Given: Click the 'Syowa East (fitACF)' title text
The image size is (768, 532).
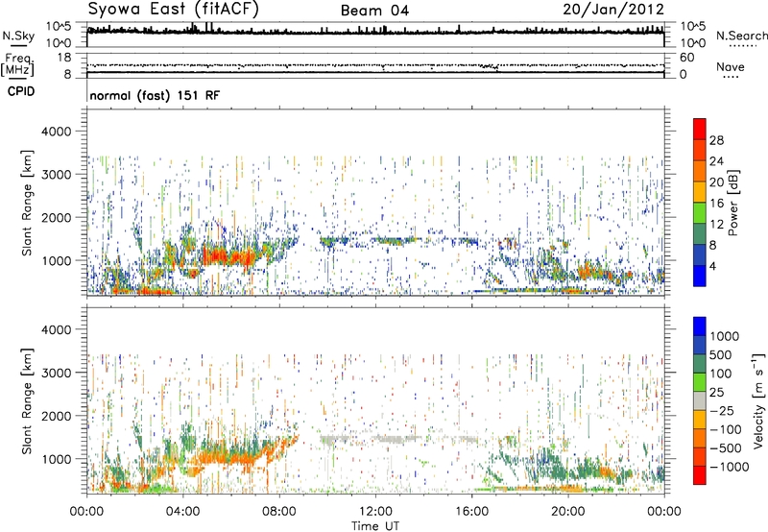Looking at the screenshot, I should 174,10.
